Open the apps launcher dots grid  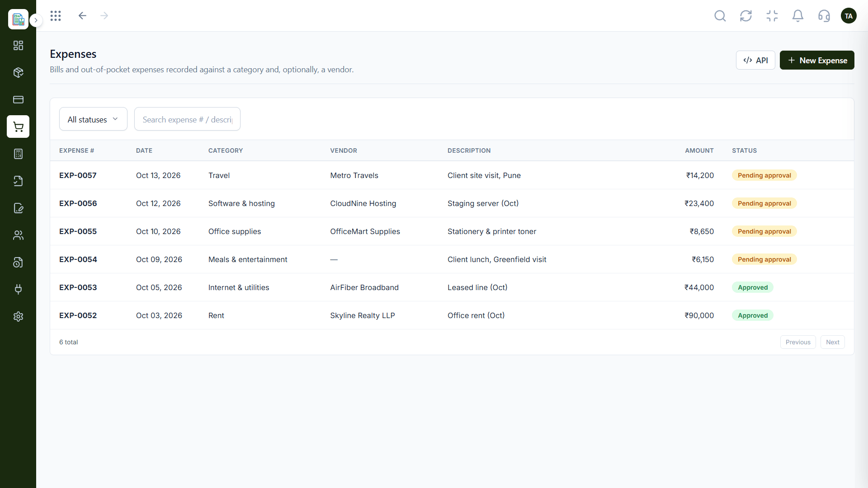(56, 16)
